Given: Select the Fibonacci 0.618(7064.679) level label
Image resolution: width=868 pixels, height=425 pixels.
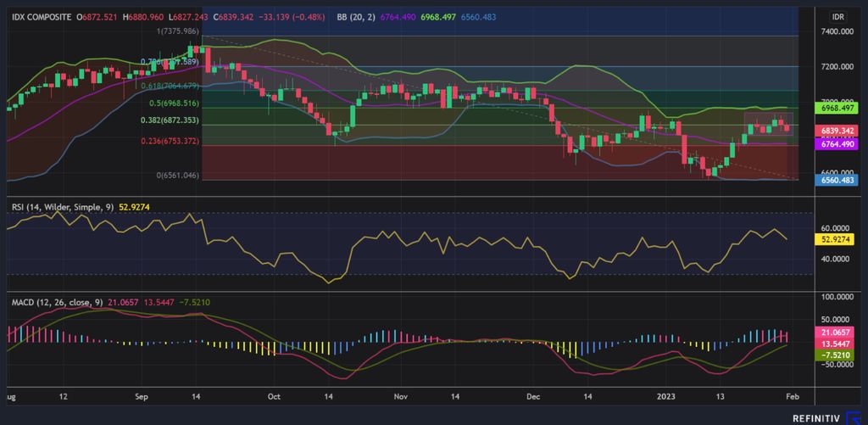Looking at the screenshot, I should (x=169, y=86).
